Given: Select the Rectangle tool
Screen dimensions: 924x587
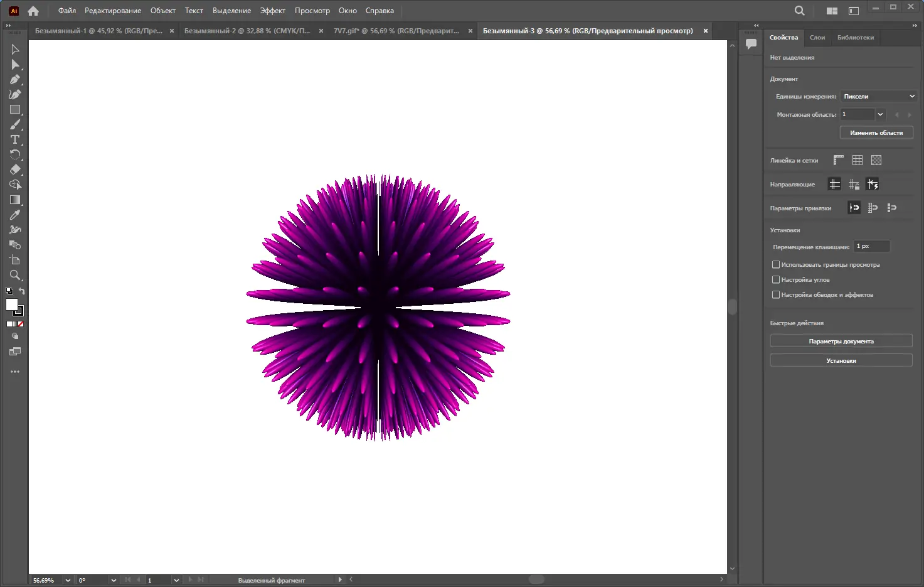Looking at the screenshot, I should 15,110.
